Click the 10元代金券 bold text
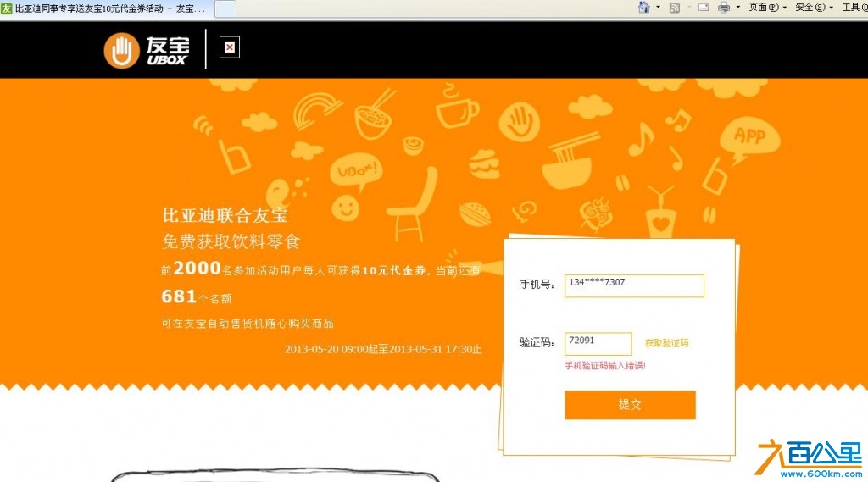This screenshot has height=482, width=868. [394, 270]
